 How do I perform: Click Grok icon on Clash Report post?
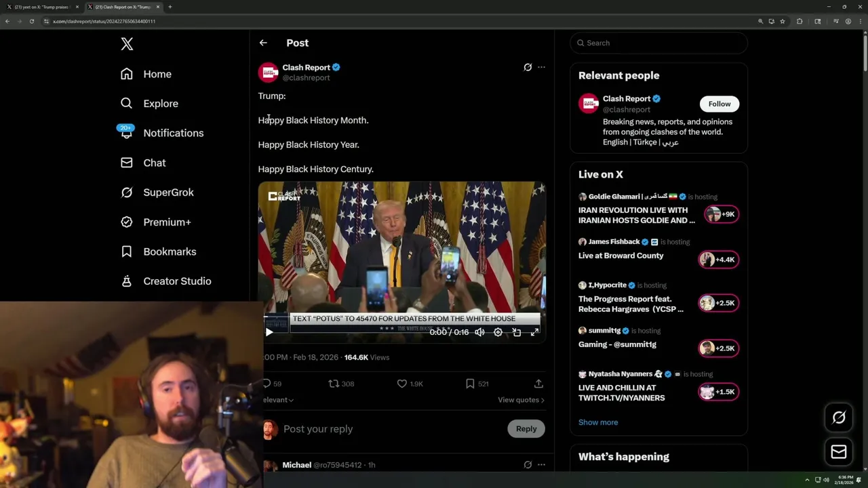[x=528, y=67]
